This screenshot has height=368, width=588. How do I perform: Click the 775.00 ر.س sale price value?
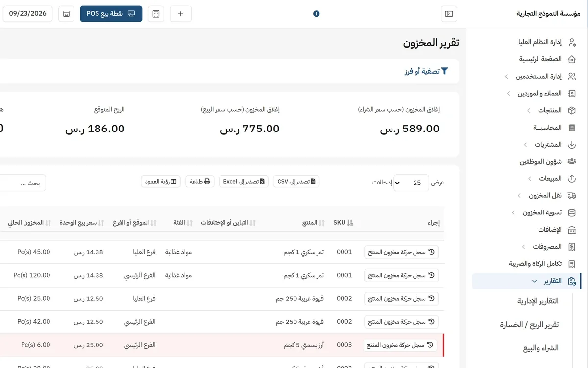[249, 129]
